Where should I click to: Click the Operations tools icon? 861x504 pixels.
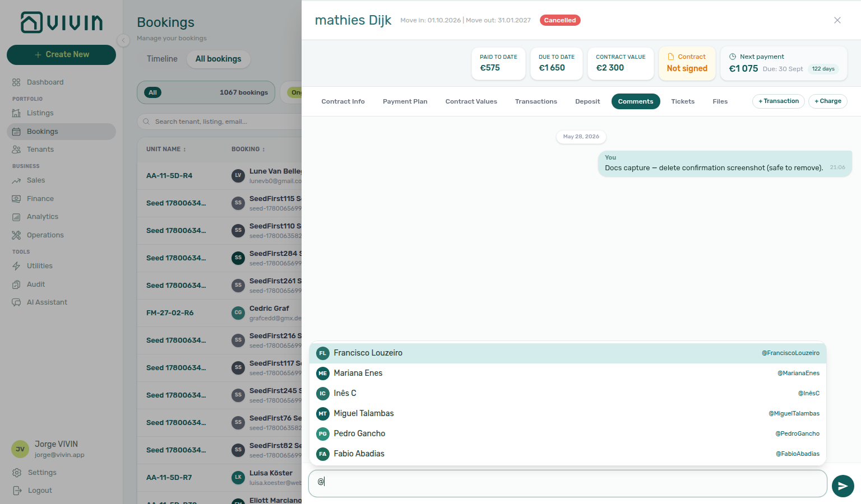[x=16, y=235]
